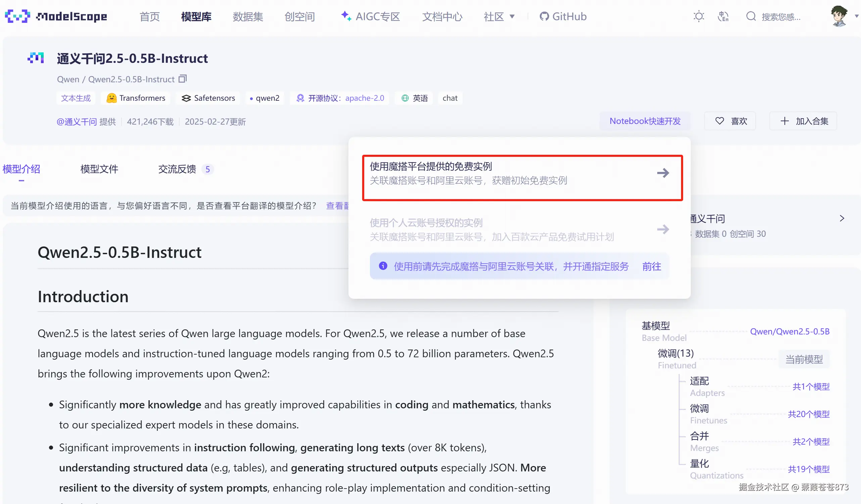Screen dimensions: 861x504
Task: Expand the arrow beside the user avatar
Action: tap(857, 16)
